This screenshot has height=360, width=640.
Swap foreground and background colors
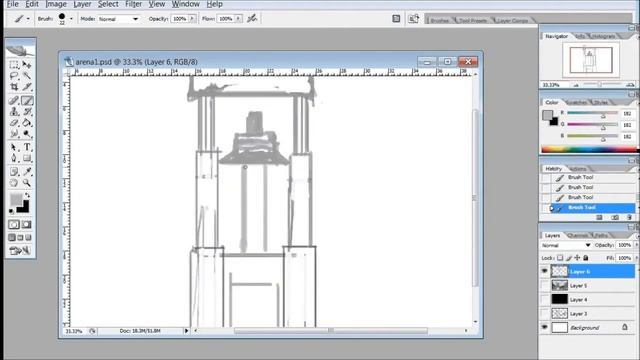(27, 196)
